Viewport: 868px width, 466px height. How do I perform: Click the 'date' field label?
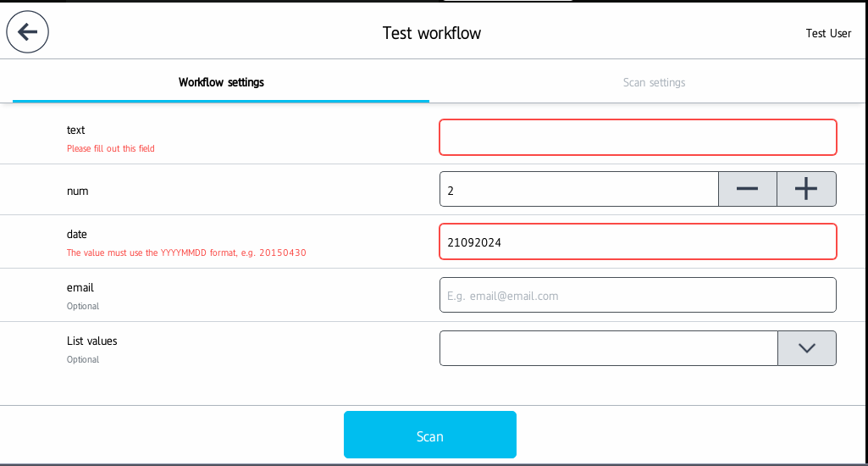77,234
